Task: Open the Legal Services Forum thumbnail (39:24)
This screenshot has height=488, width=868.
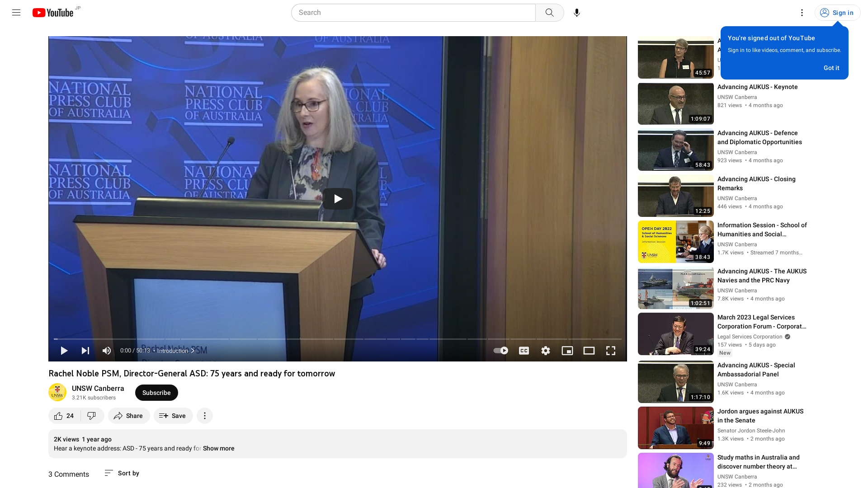Action: pyautogui.click(x=675, y=334)
